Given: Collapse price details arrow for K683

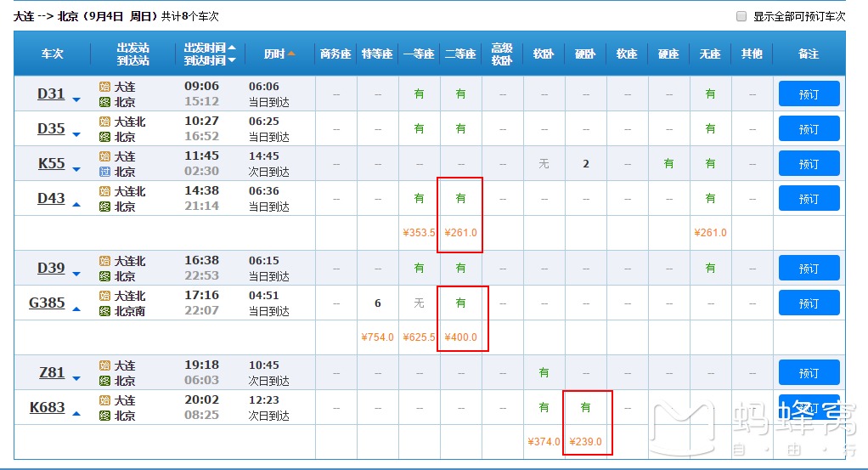Looking at the screenshot, I should 76,413.
